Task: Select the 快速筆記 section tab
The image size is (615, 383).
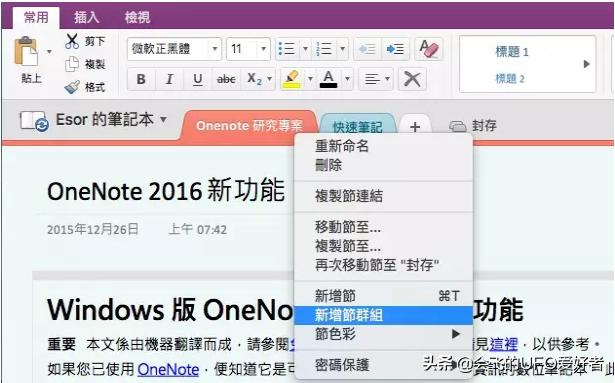Action: coord(357,126)
